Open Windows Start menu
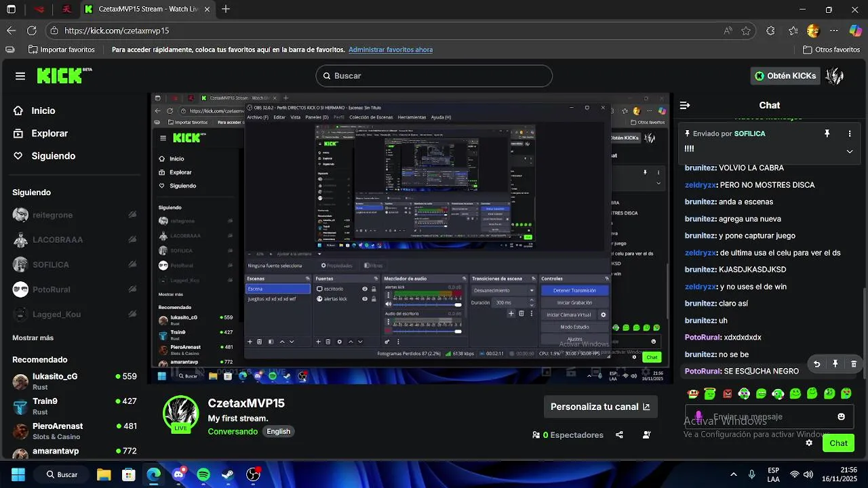Viewport: 868px width, 488px height. click(x=18, y=474)
